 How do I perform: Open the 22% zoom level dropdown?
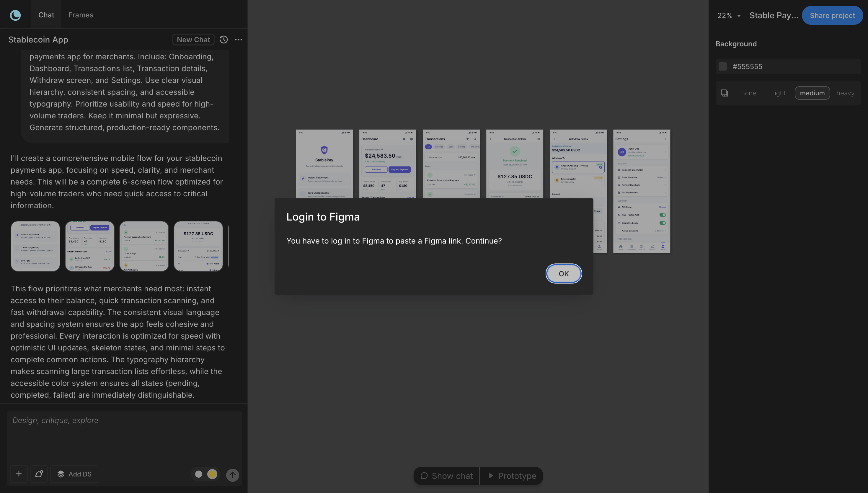pyautogui.click(x=729, y=15)
